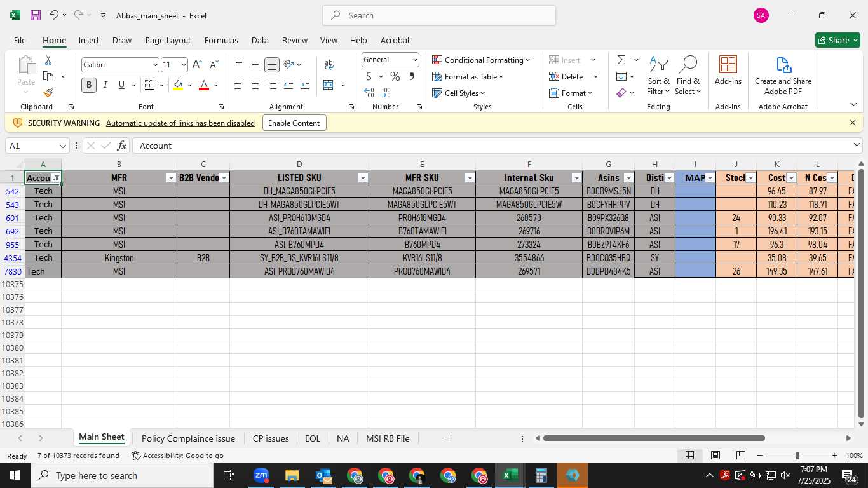
Task: Click the Enable Content button
Action: coord(294,123)
